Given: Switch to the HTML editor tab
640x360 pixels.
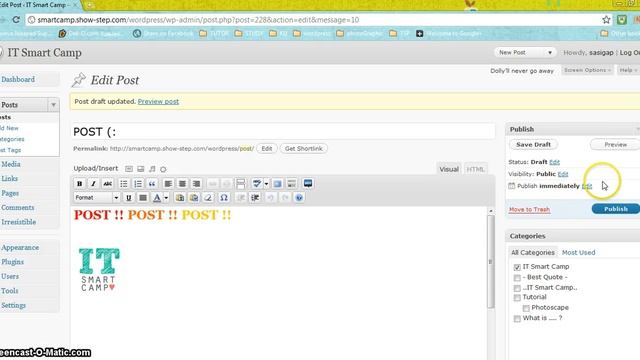Looking at the screenshot, I should [x=475, y=169].
